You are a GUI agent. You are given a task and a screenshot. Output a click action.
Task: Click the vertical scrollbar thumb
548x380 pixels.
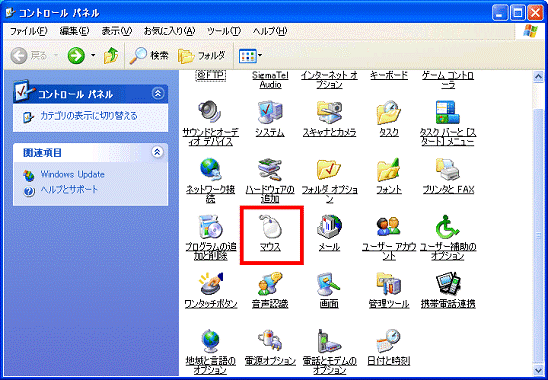(539, 236)
